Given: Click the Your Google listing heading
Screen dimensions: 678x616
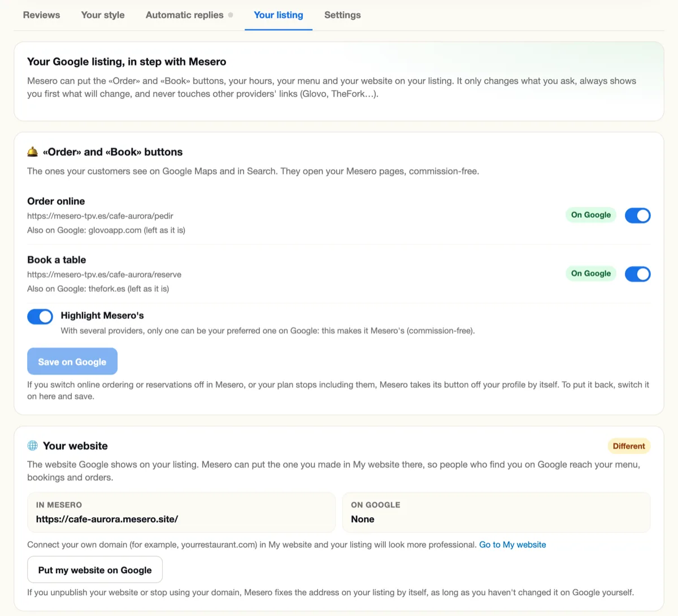Looking at the screenshot, I should click(127, 62).
